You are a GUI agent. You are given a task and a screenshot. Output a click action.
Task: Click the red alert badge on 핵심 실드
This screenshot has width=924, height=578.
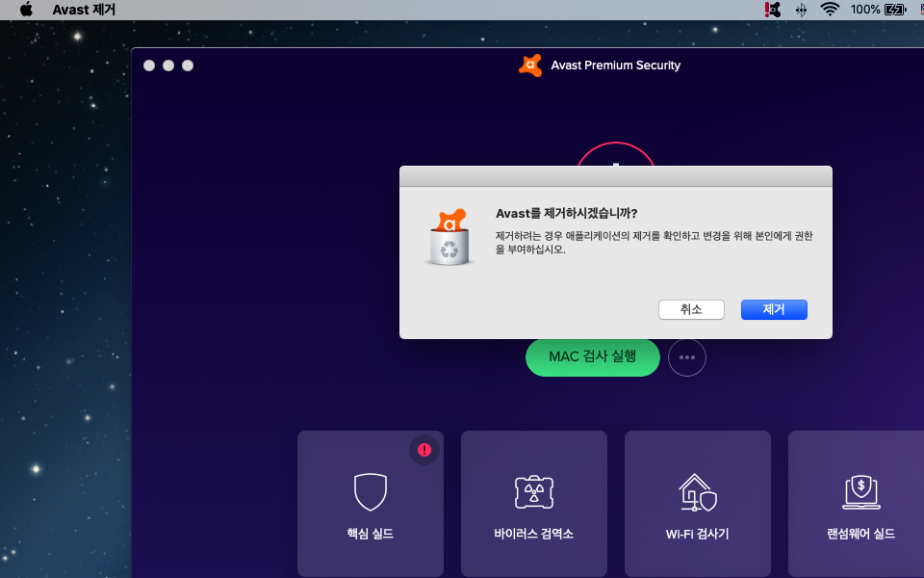424,450
